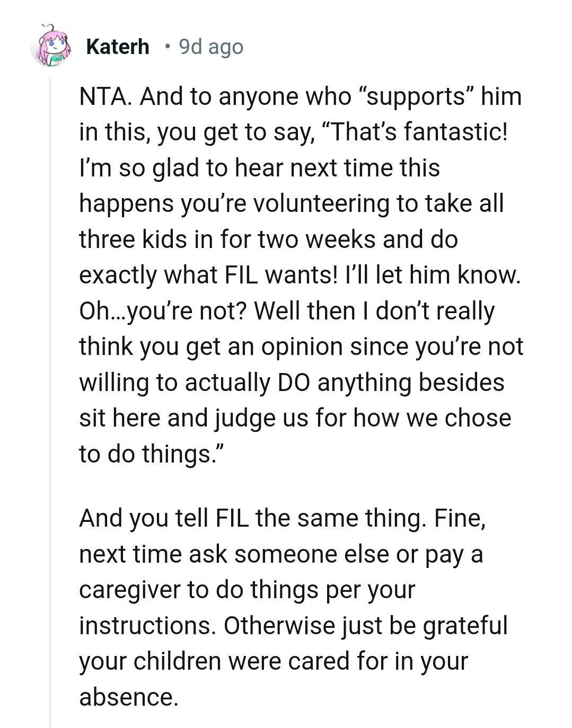Image resolution: width=572 pixels, height=728 pixels.
Task: Click the text "Oh…you're not?"
Action: click(x=162, y=310)
